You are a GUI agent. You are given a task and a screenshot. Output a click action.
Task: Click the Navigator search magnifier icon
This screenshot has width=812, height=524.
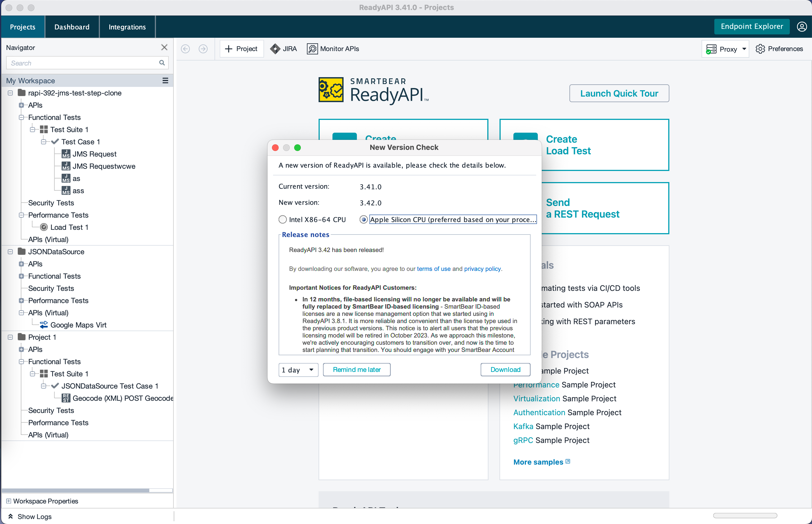[x=162, y=63]
